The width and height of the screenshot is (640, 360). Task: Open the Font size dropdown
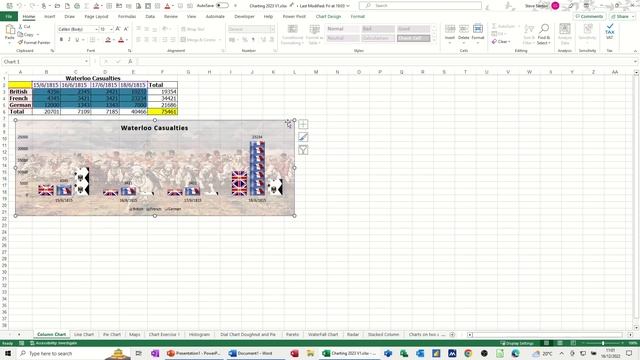click(111, 29)
